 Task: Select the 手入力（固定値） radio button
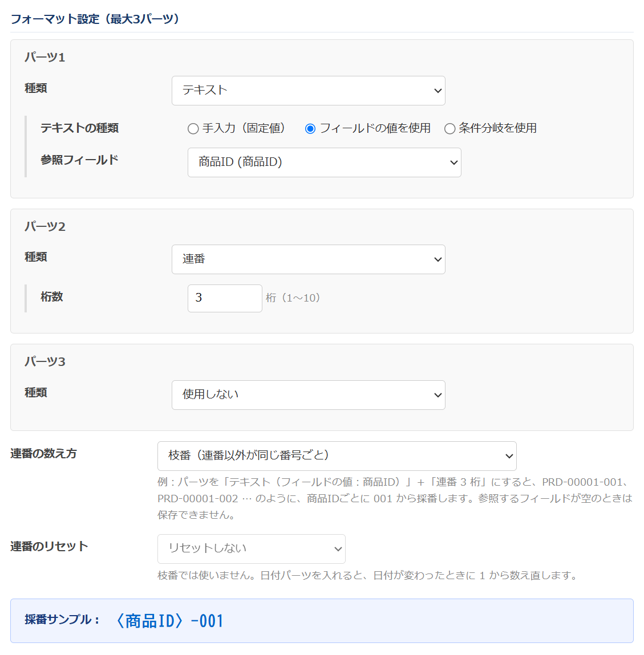[x=193, y=129]
